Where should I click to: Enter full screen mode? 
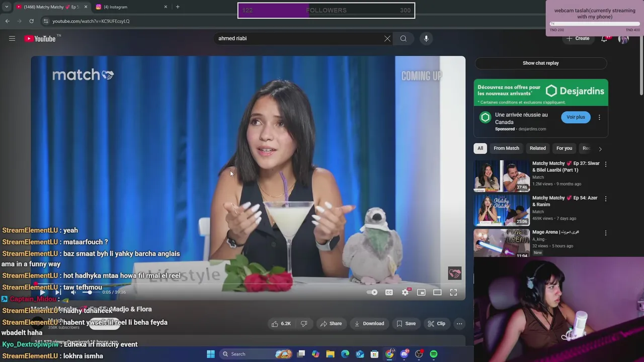(x=453, y=292)
